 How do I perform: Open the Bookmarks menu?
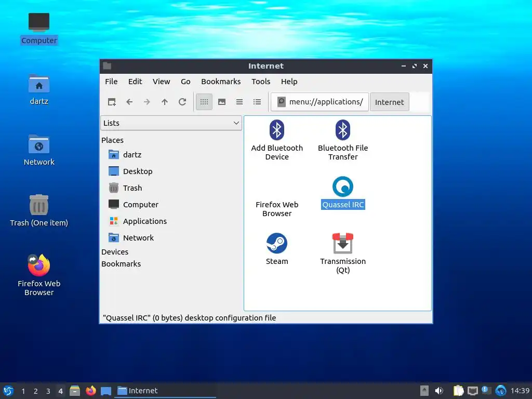(x=221, y=82)
